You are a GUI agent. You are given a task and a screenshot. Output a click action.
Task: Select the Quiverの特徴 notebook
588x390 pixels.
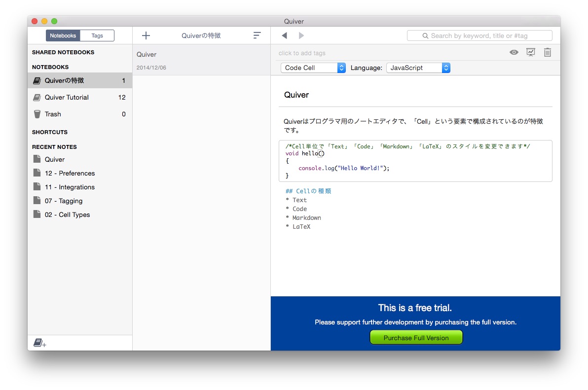80,80
